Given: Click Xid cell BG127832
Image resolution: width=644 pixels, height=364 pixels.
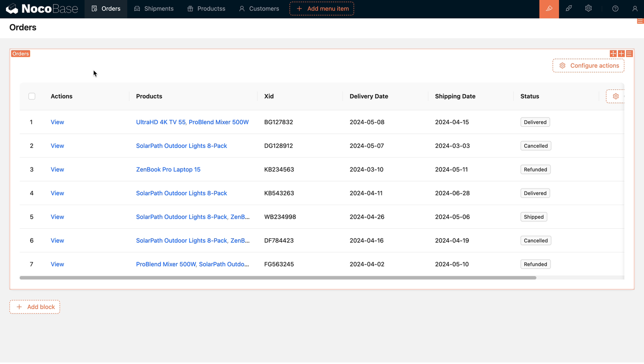Looking at the screenshot, I should pos(279,122).
